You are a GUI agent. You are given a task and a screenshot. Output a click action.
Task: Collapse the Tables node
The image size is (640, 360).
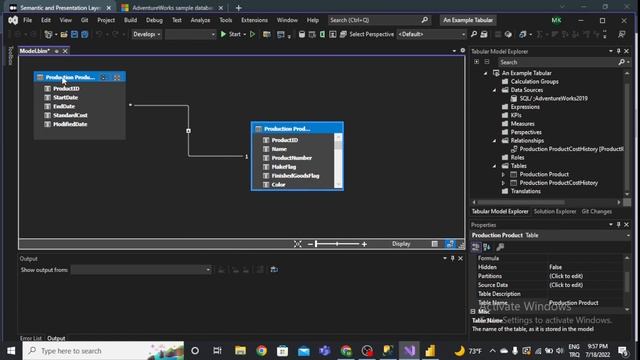coord(494,166)
